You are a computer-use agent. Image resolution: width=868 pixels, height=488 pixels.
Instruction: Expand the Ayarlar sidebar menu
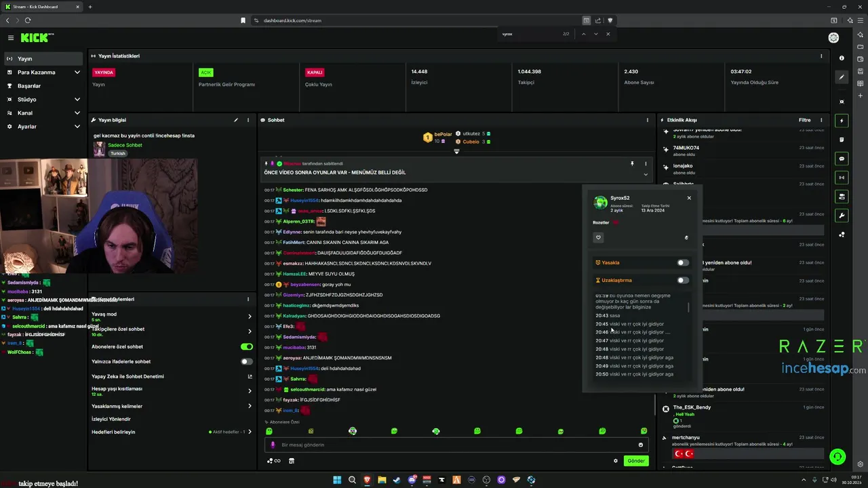(x=44, y=127)
